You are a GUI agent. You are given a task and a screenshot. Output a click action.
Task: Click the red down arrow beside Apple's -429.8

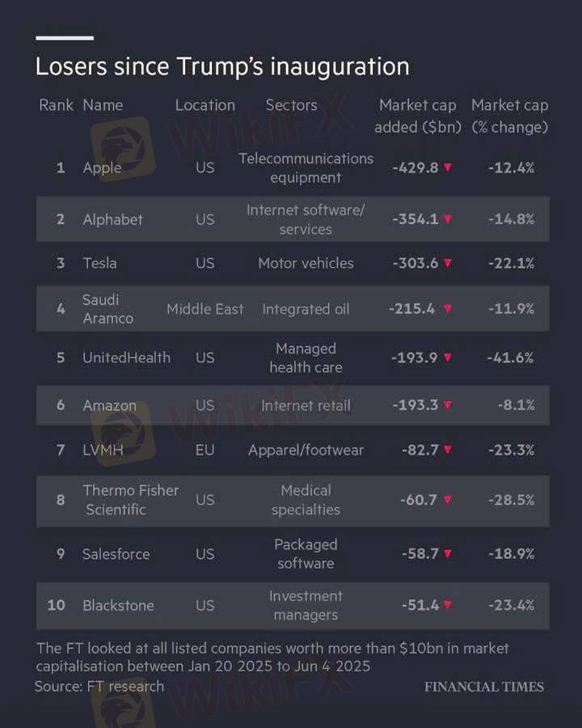pos(447,167)
